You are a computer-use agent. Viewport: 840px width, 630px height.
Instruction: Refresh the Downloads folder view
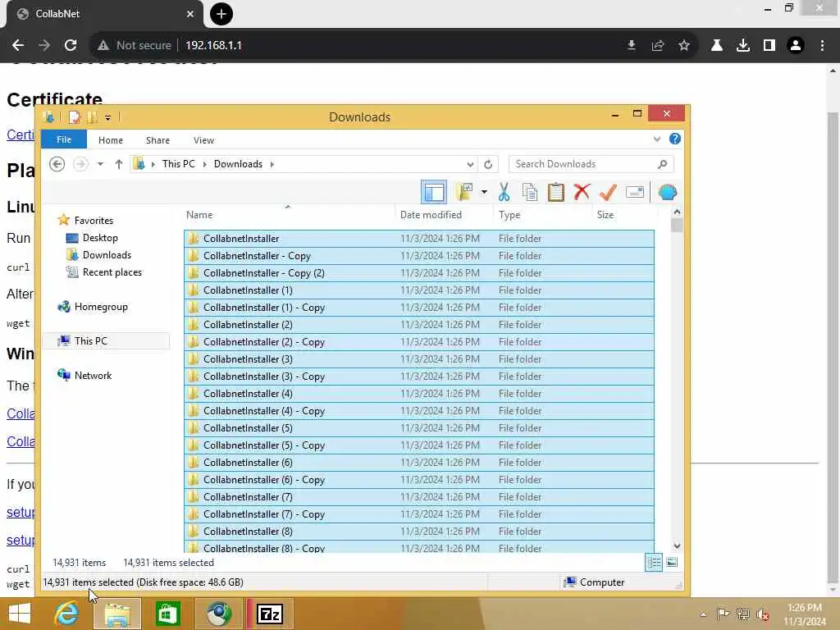point(488,164)
